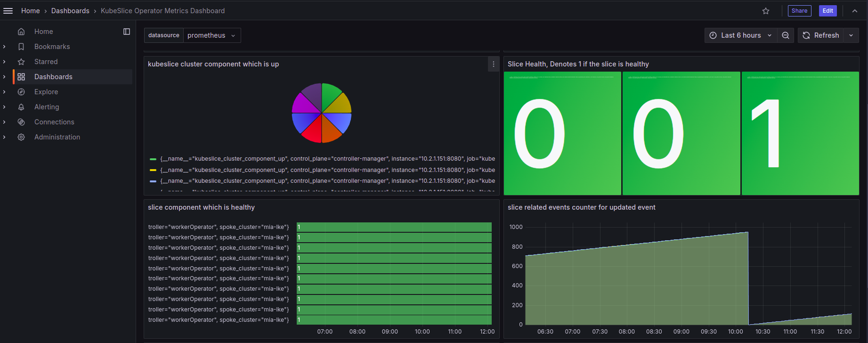Viewport: 868px width, 343px height.
Task: Open the refresh interval dropdown arrow
Action: [x=851, y=35]
